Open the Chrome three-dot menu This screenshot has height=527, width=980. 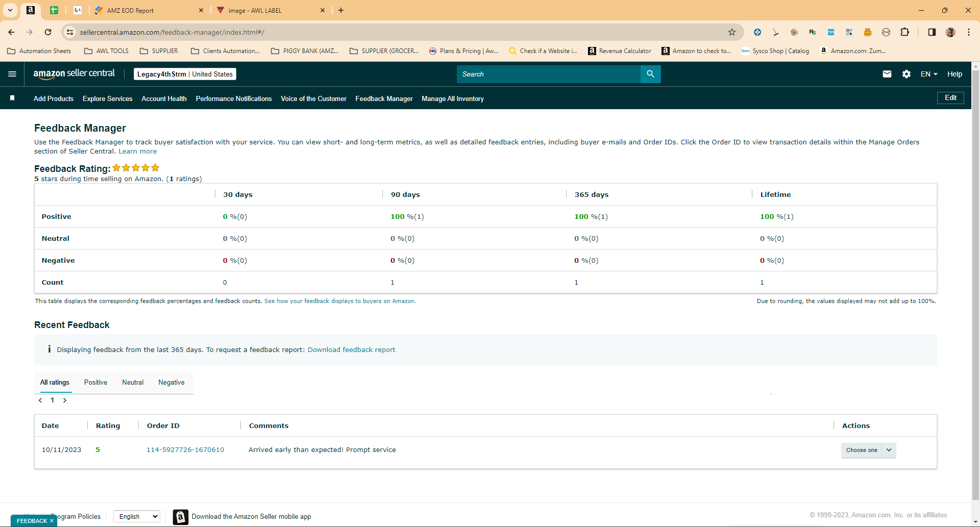click(x=969, y=32)
